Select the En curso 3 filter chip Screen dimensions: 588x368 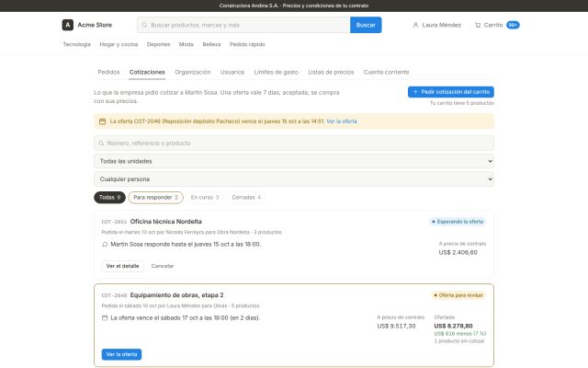pyautogui.click(x=205, y=197)
